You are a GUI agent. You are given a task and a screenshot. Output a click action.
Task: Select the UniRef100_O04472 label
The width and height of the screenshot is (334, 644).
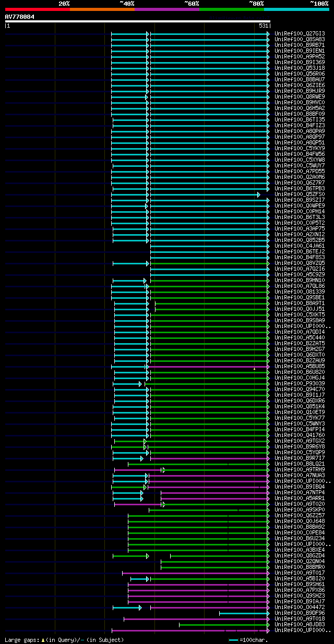click(300, 607)
